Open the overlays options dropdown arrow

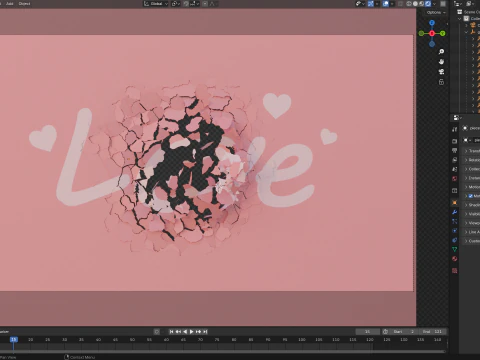[392, 4]
